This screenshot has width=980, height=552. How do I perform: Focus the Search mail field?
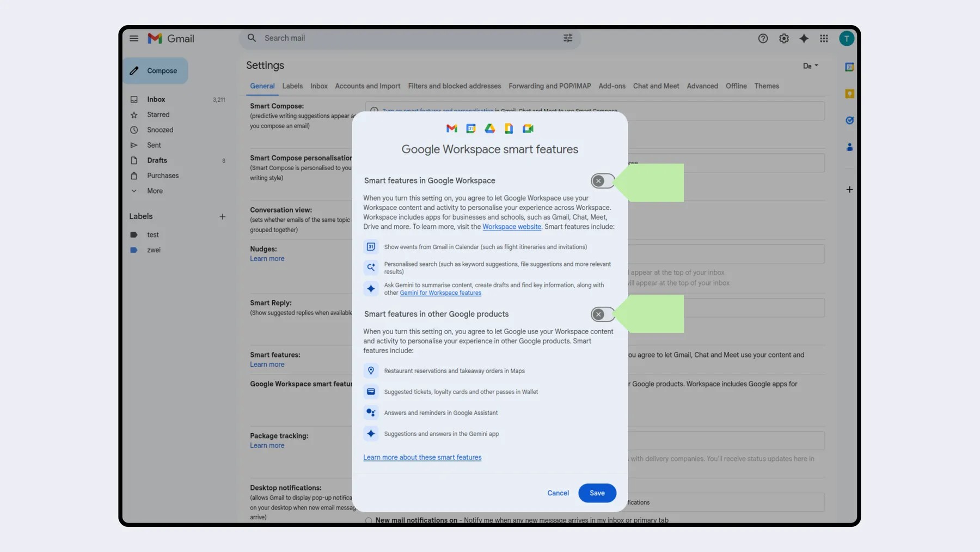click(409, 38)
